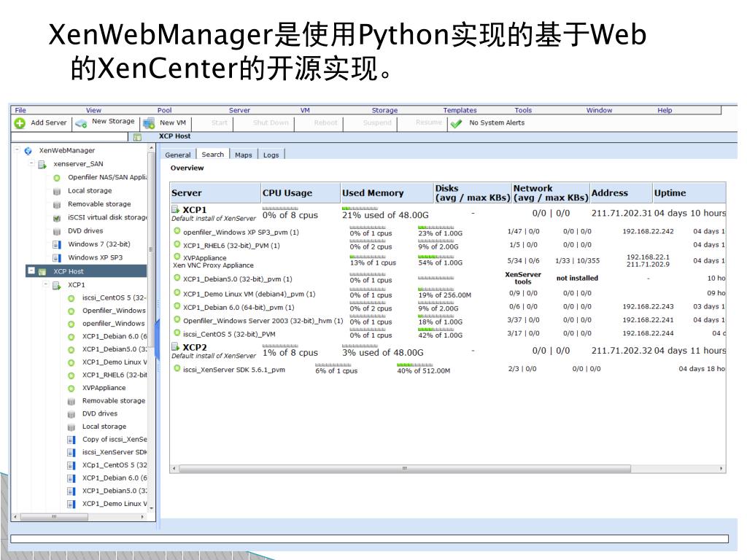Image resolution: width=747 pixels, height=560 pixels.
Task: Collapse the XenWebManager root tree node
Action: coord(17,149)
